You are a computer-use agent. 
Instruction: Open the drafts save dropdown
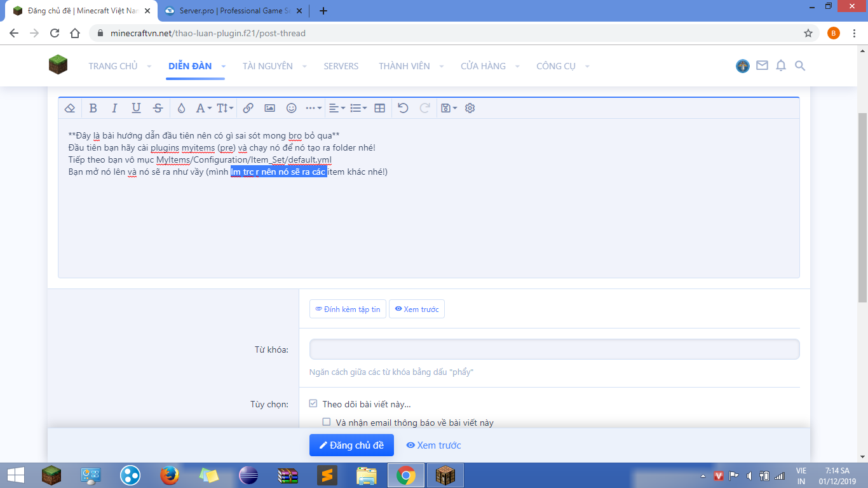point(449,108)
